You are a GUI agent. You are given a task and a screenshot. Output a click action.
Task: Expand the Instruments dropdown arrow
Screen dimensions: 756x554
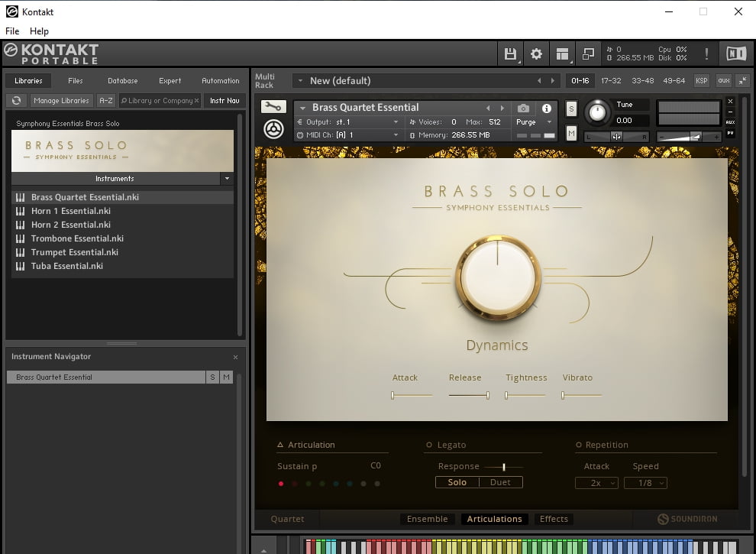(x=227, y=179)
